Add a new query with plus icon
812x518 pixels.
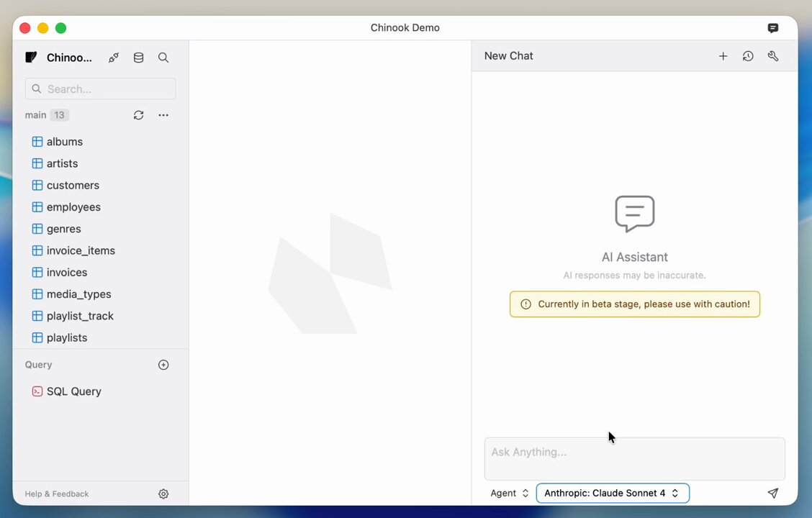click(x=163, y=365)
